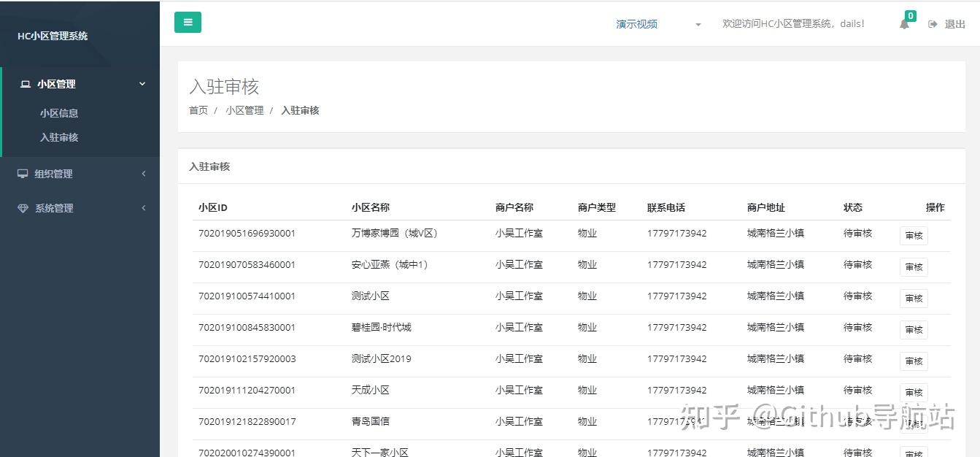Click 审核 for the 测试小区 row
This screenshot has width=980, height=457.
click(x=914, y=299)
